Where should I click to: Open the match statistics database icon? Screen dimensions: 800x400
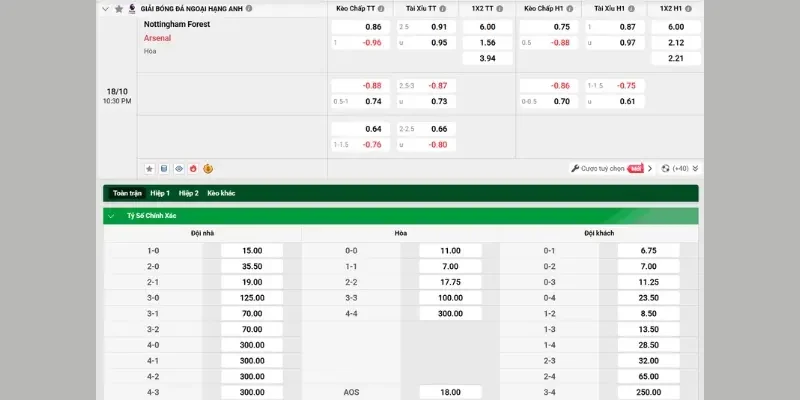pyautogui.click(x=164, y=169)
